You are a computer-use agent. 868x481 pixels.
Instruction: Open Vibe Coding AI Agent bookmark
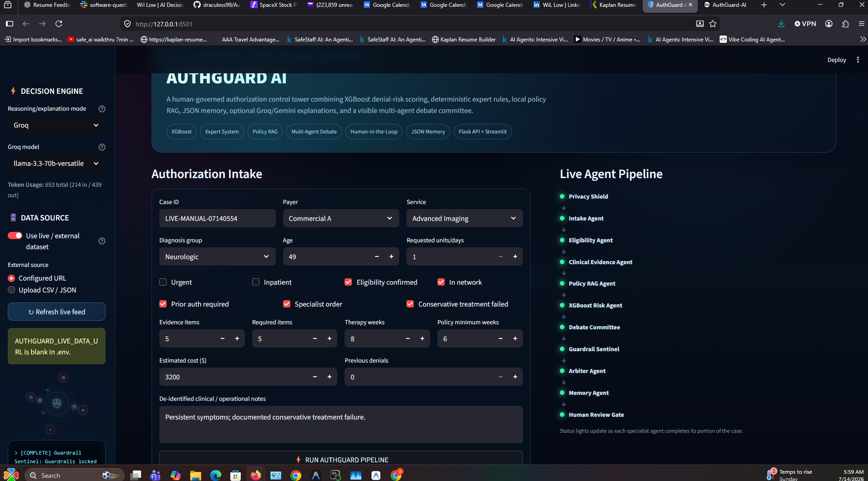coord(752,40)
